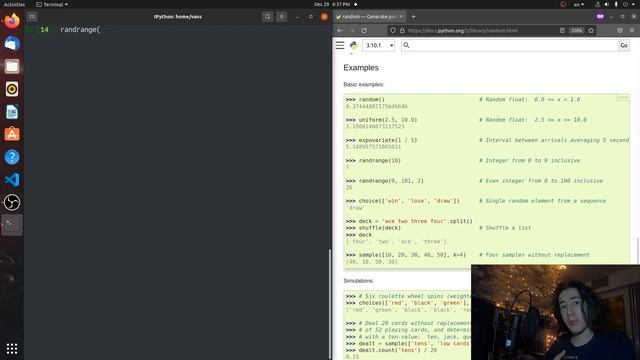Click the choice(['win', 'lose', 'draw']) line

pos(402,201)
